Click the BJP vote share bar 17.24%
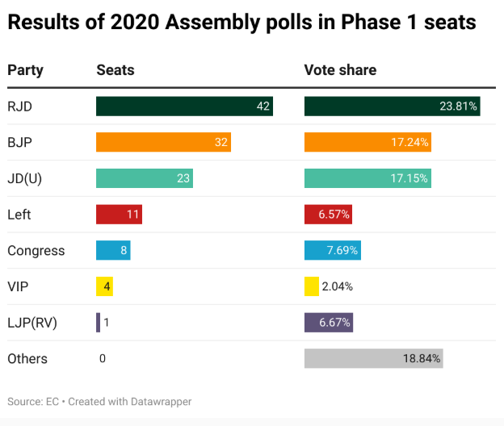The height and width of the screenshot is (426, 504). (x=367, y=142)
